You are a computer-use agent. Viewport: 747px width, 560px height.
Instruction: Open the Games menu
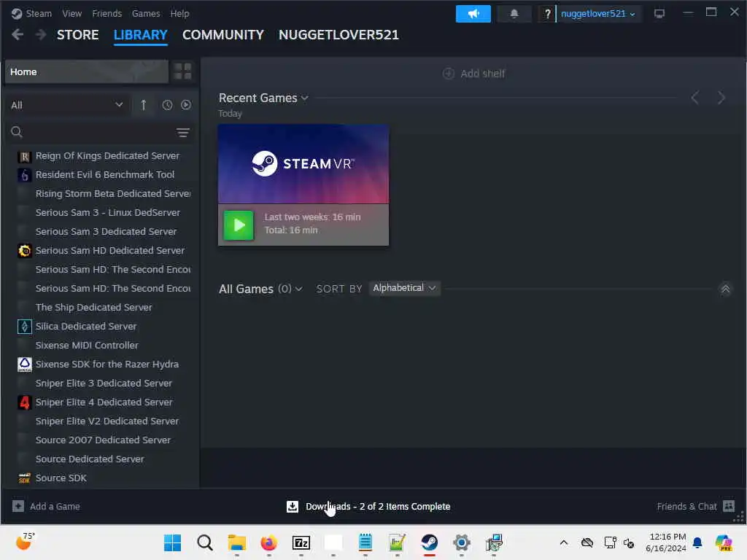coord(146,13)
